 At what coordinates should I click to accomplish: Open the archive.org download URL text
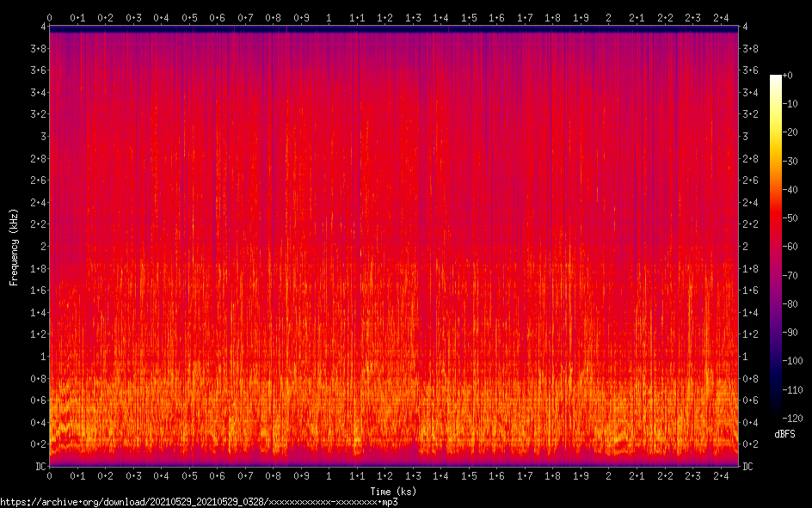tap(199, 502)
